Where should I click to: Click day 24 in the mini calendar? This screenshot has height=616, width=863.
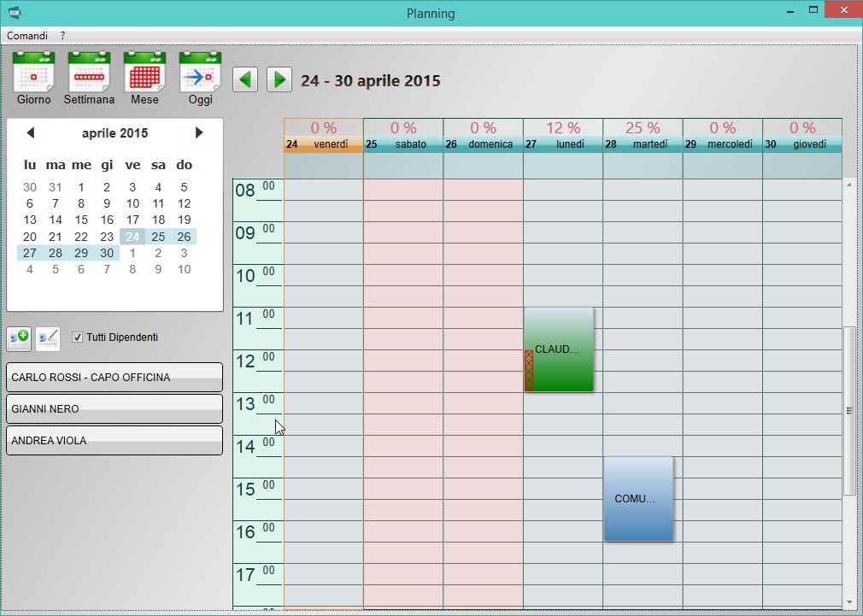coord(132,237)
